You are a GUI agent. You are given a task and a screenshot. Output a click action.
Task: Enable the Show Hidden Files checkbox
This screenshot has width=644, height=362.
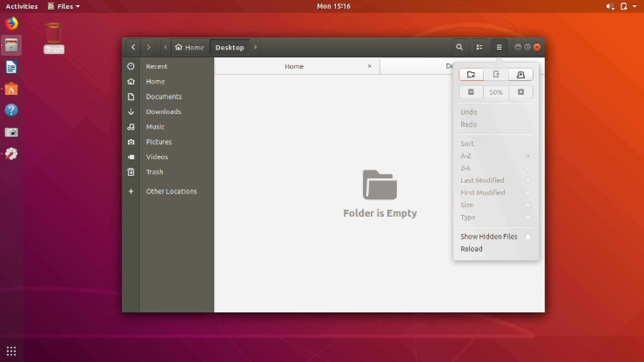[528, 236]
